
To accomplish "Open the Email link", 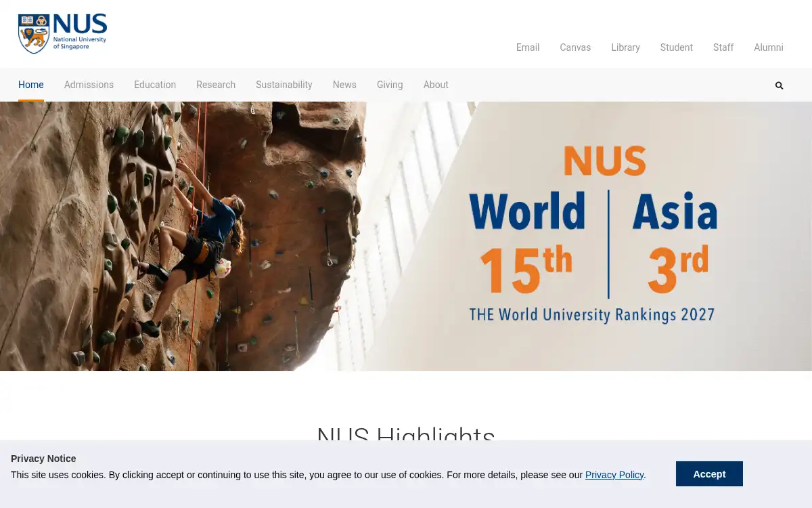I will pyautogui.click(x=528, y=47).
